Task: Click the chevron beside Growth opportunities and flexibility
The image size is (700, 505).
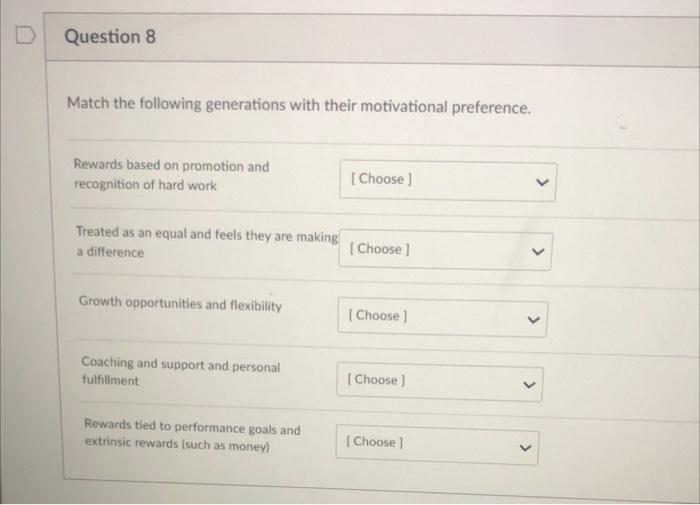Action: click(534, 317)
